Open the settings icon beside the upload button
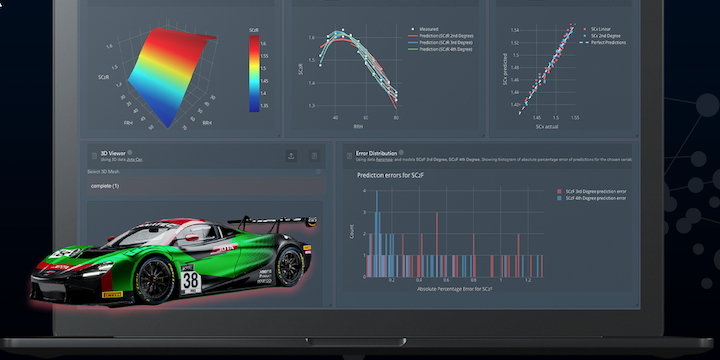 pos(314,156)
